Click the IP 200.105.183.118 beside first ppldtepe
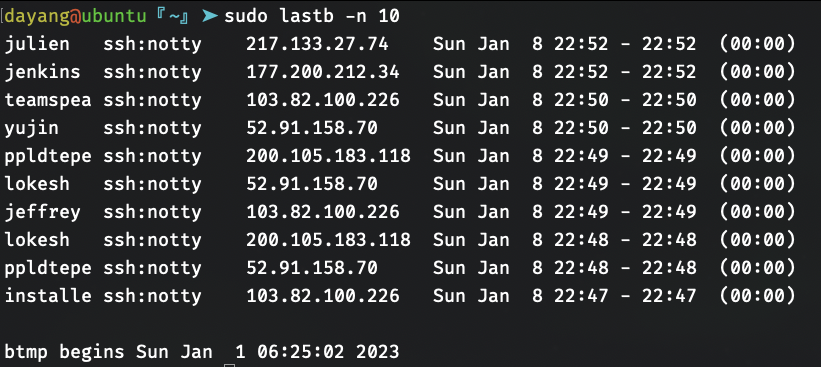The width and height of the screenshot is (821, 367). [328, 156]
